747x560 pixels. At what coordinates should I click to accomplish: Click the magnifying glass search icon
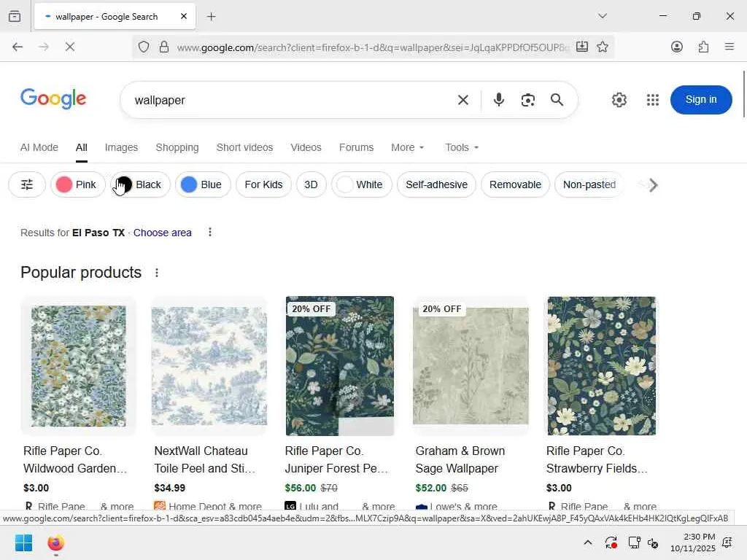pos(557,100)
